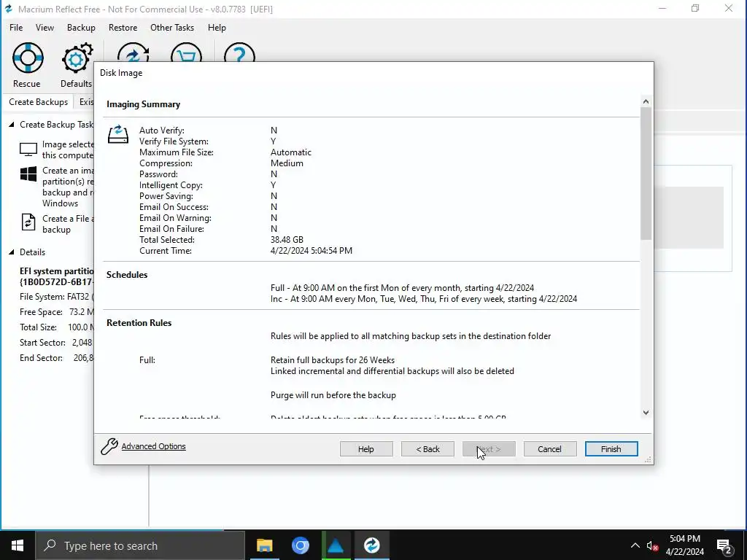
Task: Click scroll up arrow in summary pane
Action: pyautogui.click(x=646, y=101)
